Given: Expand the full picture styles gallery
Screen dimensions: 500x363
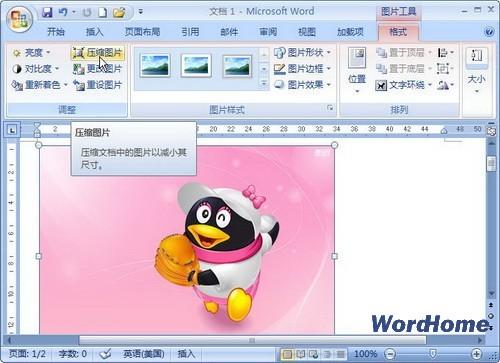Looking at the screenshot, I should (x=264, y=83).
